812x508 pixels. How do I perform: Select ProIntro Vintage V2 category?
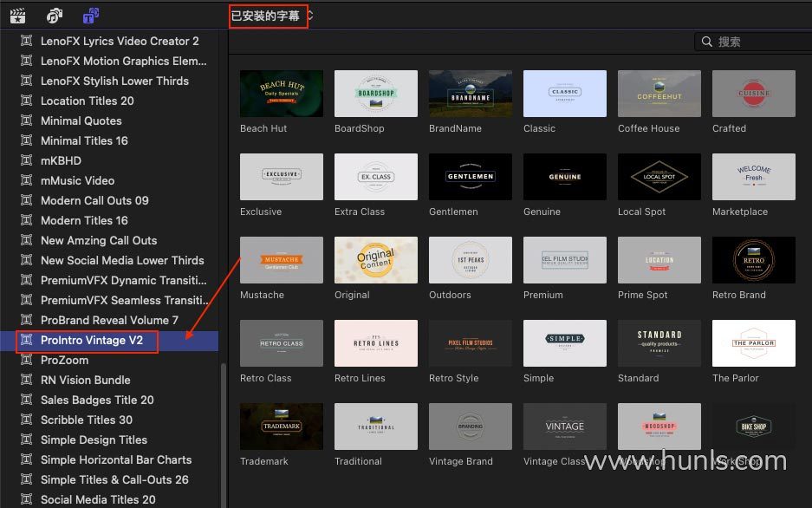pyautogui.click(x=109, y=340)
